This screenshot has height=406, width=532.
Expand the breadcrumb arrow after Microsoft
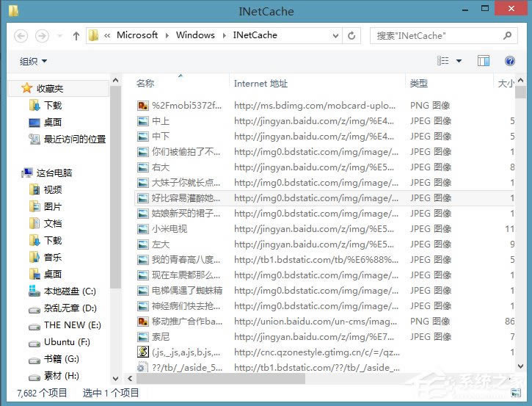tap(167, 35)
